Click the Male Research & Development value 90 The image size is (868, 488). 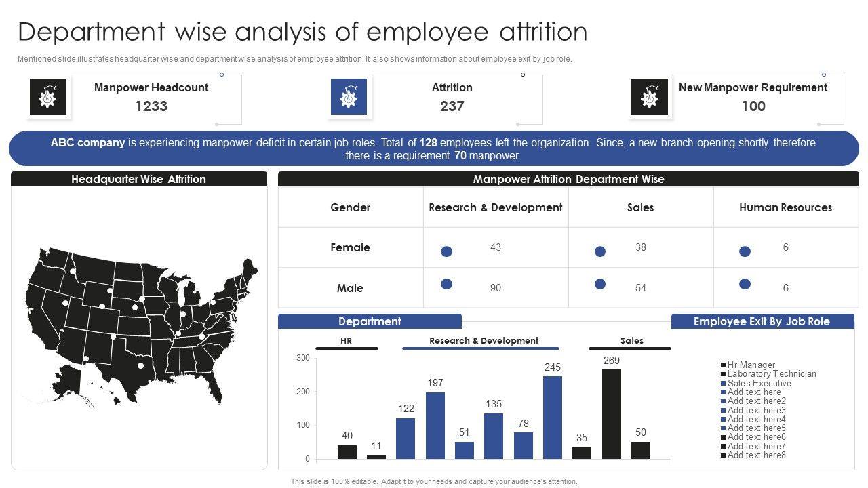[496, 288]
